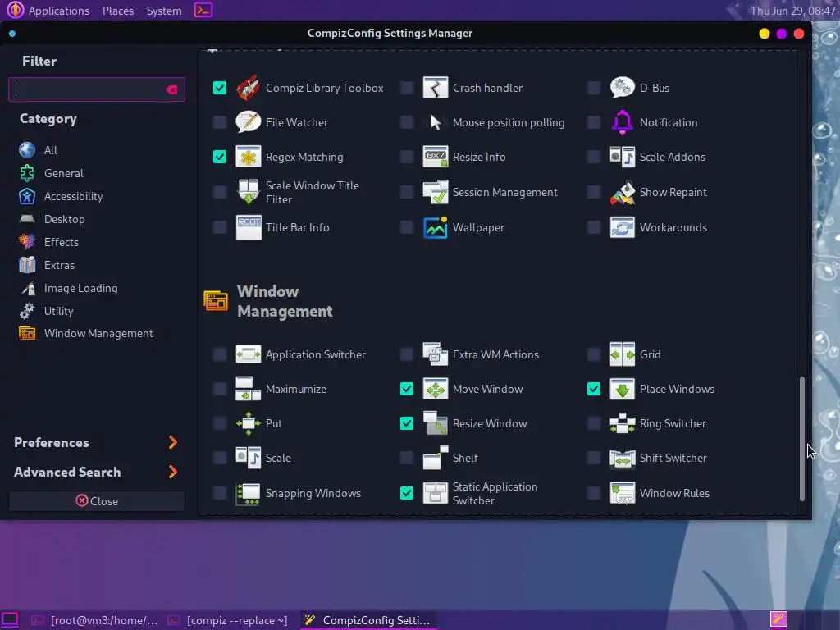Open the Title Bar Info plugin icon
Image resolution: width=840 pixels, height=630 pixels.
tap(248, 227)
